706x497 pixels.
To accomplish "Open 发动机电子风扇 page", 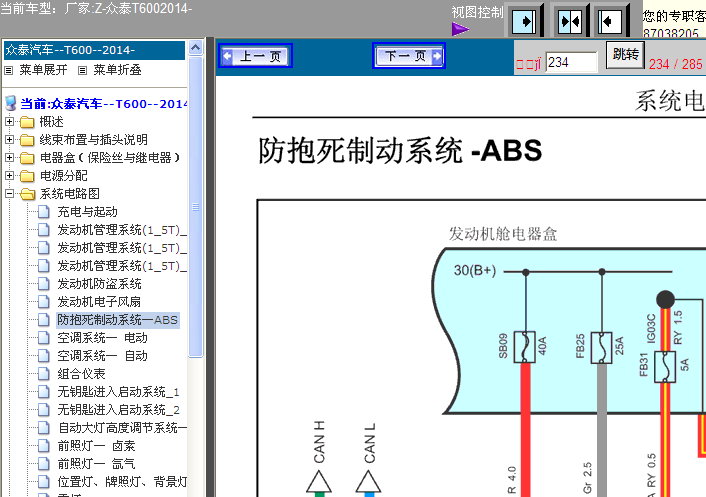I will pyautogui.click(x=99, y=302).
